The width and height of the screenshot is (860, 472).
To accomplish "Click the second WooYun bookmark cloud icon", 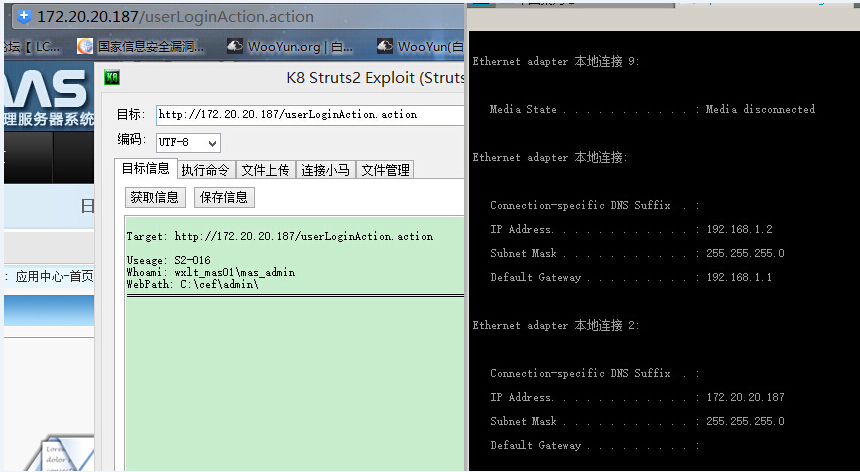I will (x=384, y=47).
